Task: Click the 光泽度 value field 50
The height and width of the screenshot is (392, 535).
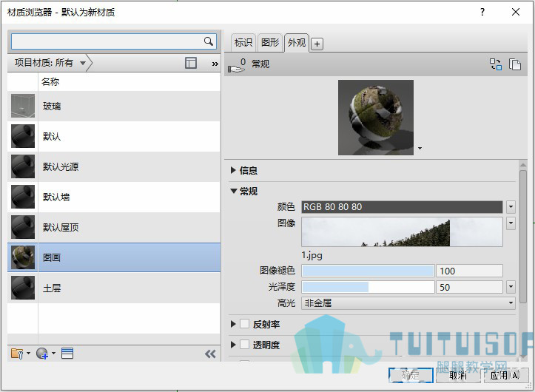Action: (469, 287)
